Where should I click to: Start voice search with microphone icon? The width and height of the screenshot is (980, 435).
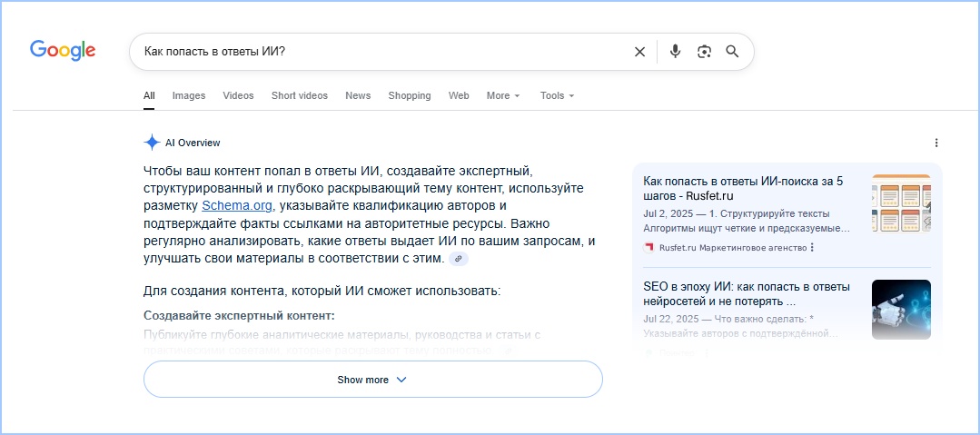[675, 51]
